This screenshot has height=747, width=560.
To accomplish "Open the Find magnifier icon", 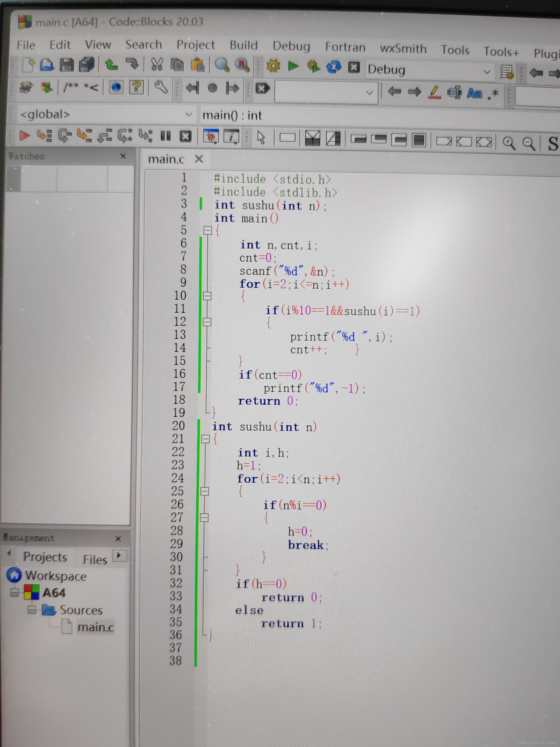I will 222,65.
